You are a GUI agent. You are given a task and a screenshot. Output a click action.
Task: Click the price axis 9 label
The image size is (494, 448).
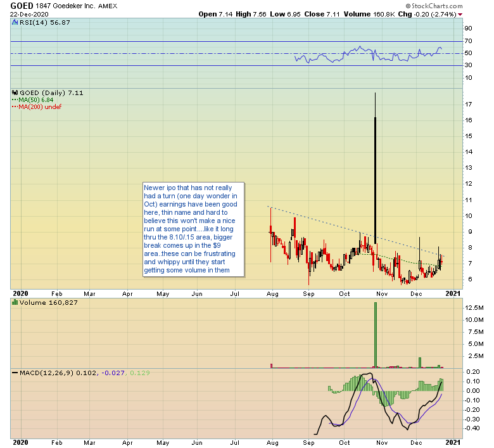click(470, 232)
